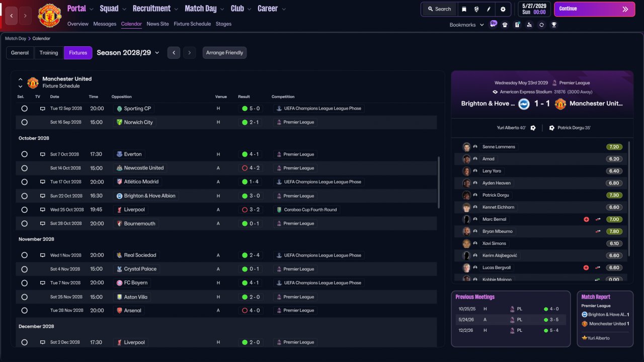Switch to the Training tab
Screen dimensions: 644x362
49,53
